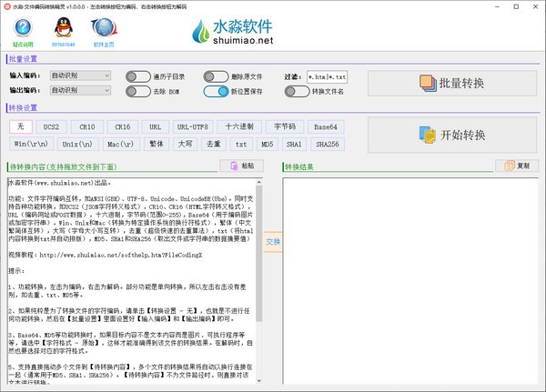The height and width of the screenshot is (392, 546).
Task: Click the 去重 button
Action: 214,144
